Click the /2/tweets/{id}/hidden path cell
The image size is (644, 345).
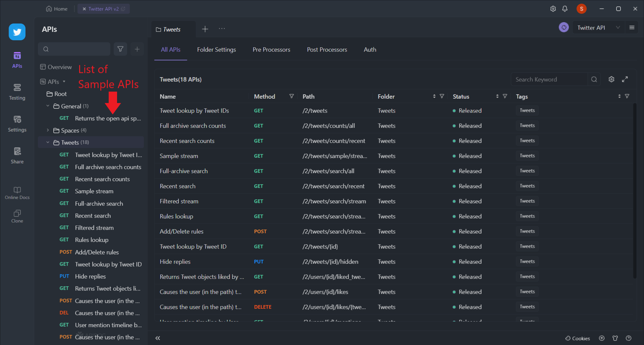tap(330, 262)
